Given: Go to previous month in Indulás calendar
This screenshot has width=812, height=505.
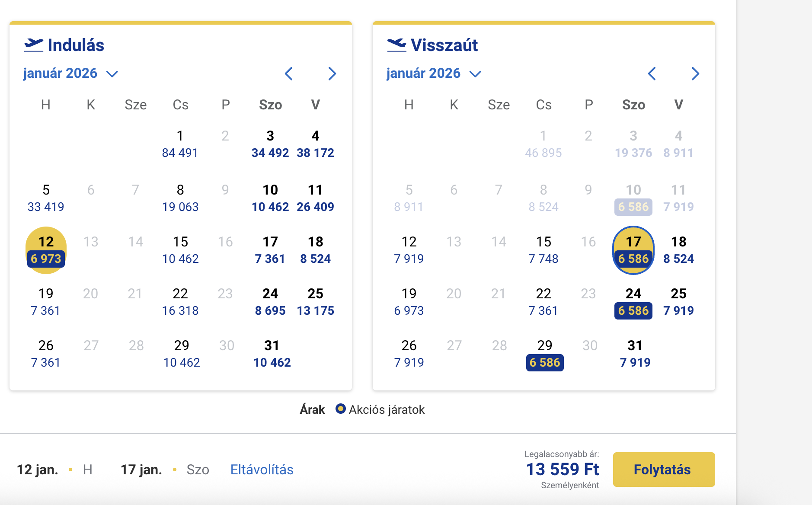Looking at the screenshot, I should point(289,74).
